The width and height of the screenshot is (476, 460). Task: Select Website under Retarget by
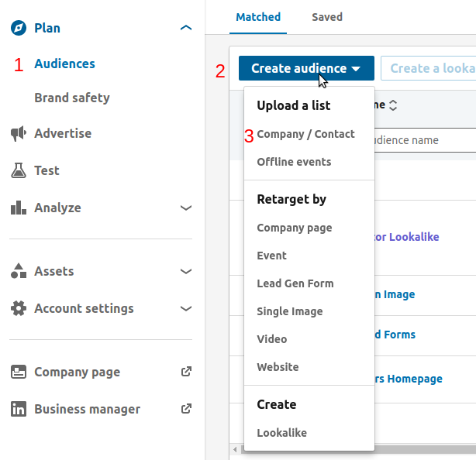tap(278, 368)
